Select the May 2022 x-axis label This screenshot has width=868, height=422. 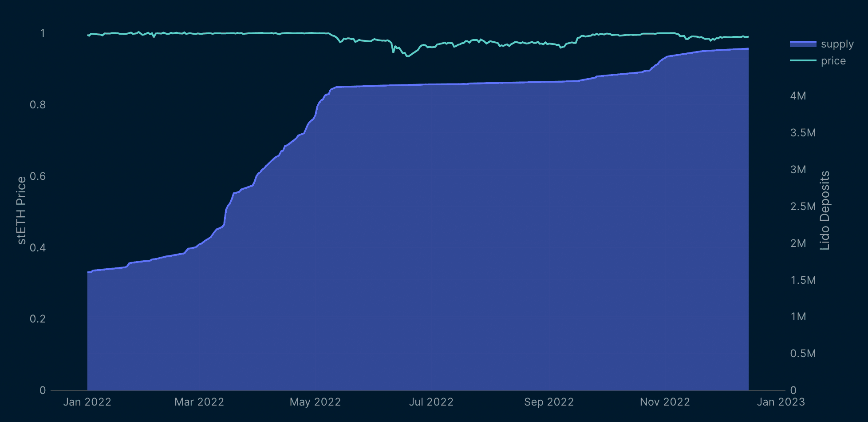click(315, 402)
